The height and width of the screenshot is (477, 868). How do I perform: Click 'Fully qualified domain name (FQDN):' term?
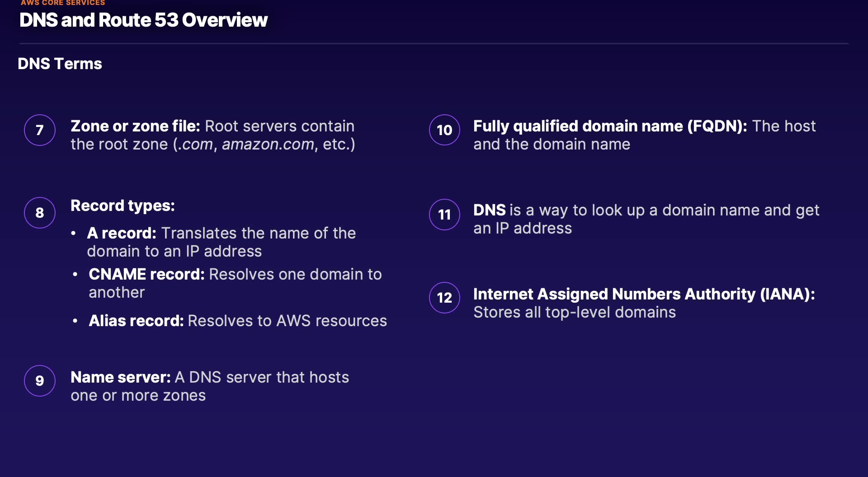tap(610, 126)
